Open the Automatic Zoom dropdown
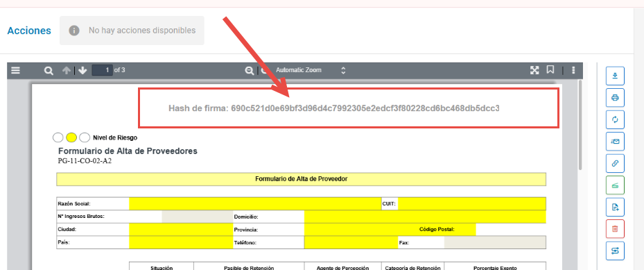Screen dimensions: 644x270 coord(311,70)
